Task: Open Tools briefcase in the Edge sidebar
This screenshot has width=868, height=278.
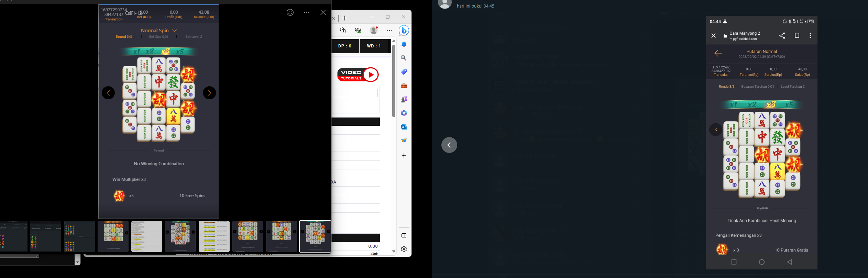Action: click(x=404, y=86)
